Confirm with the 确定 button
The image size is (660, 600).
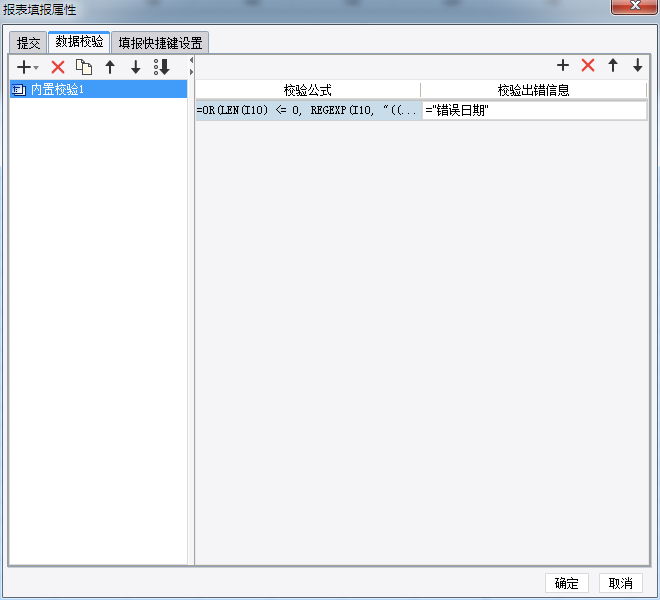click(x=567, y=583)
